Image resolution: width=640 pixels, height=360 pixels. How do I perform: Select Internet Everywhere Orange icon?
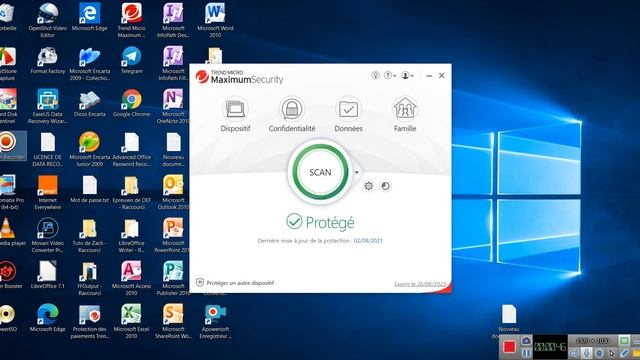point(47,192)
